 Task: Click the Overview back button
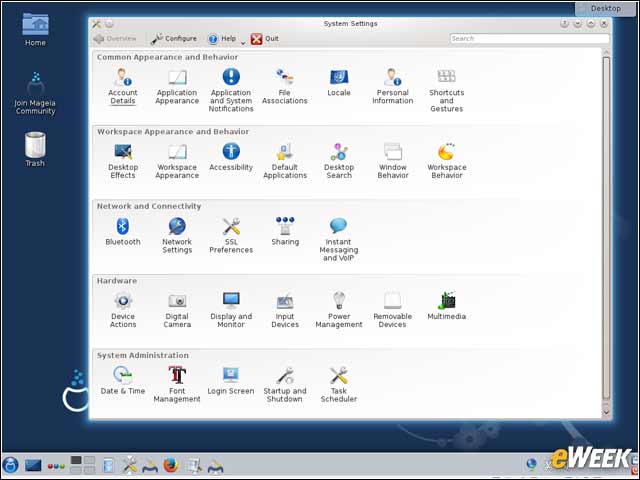(x=115, y=39)
